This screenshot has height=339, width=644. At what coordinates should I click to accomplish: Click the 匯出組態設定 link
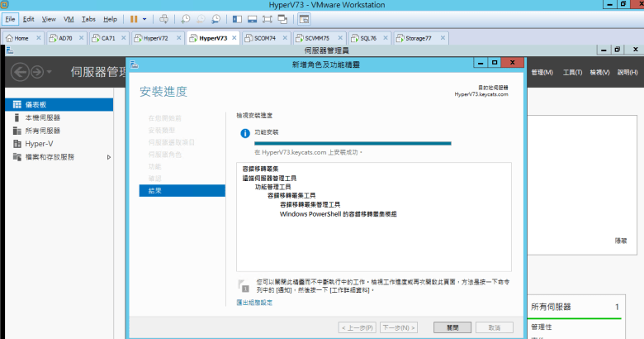(254, 303)
